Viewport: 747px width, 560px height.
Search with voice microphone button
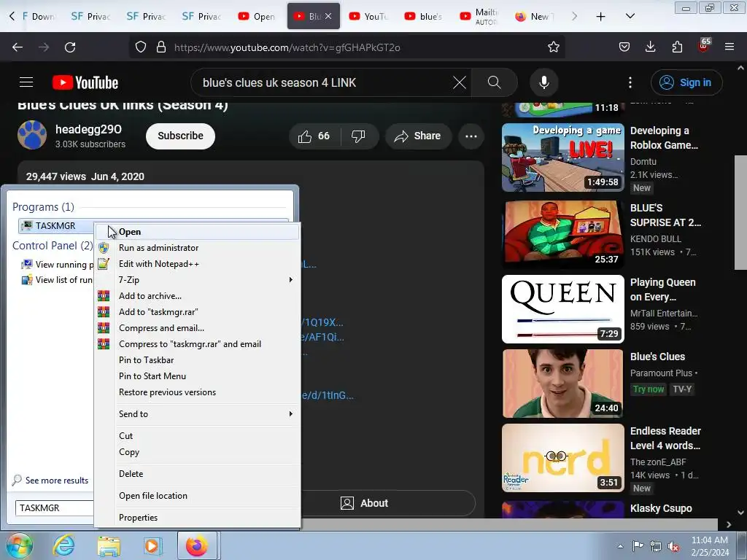pos(544,82)
